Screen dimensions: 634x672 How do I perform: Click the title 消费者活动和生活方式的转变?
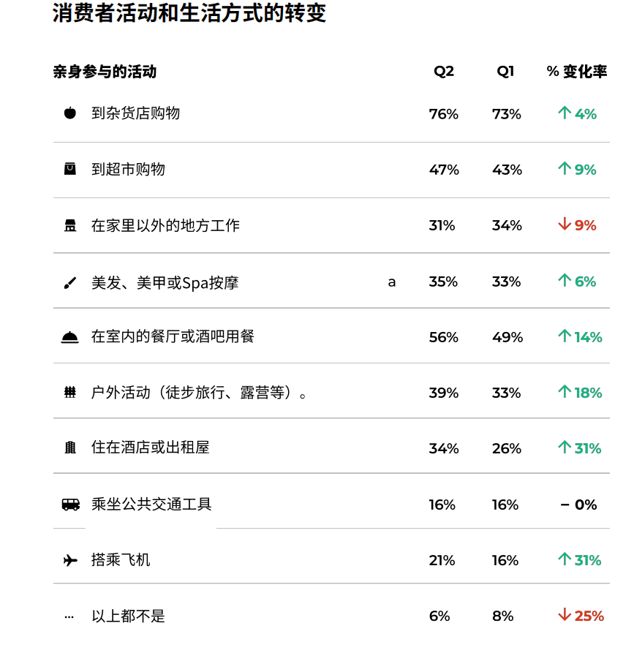coord(189,12)
